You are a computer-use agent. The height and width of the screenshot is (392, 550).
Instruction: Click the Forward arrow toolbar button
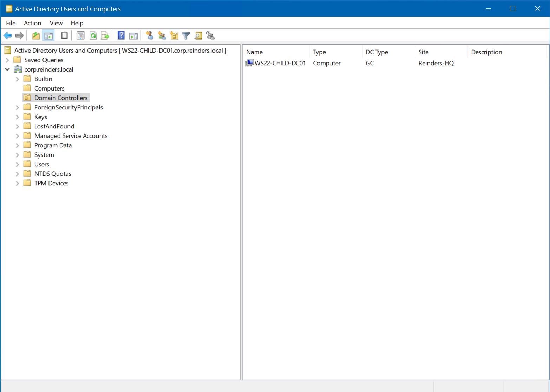click(20, 35)
